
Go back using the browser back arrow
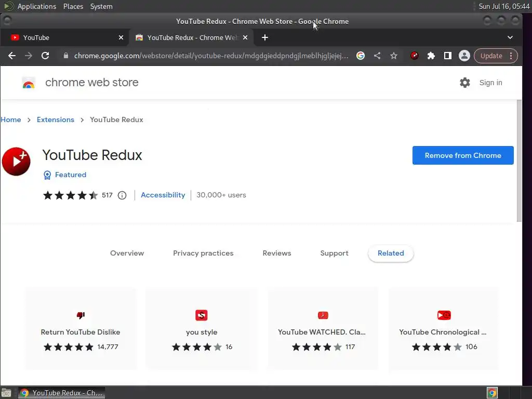click(12, 56)
